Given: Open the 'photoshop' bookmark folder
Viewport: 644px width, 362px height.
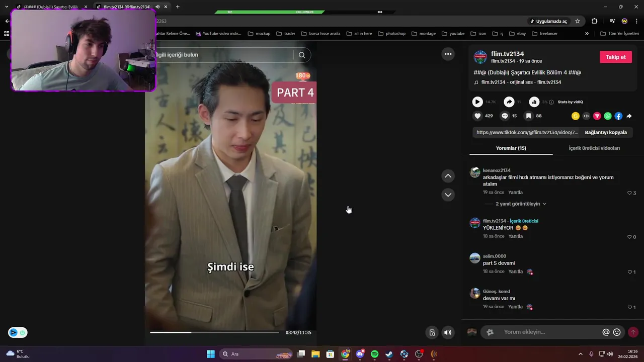Looking at the screenshot, I should click(391, 33).
